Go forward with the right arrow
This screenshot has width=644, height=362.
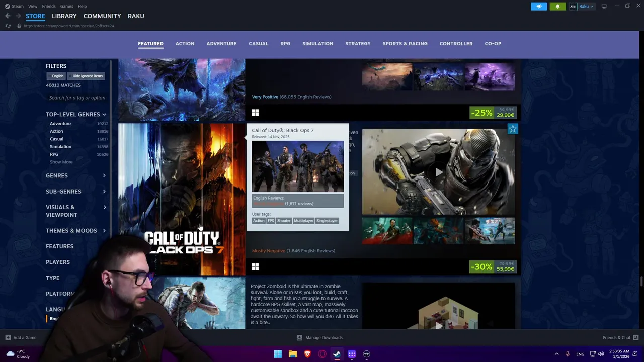[x=18, y=16]
